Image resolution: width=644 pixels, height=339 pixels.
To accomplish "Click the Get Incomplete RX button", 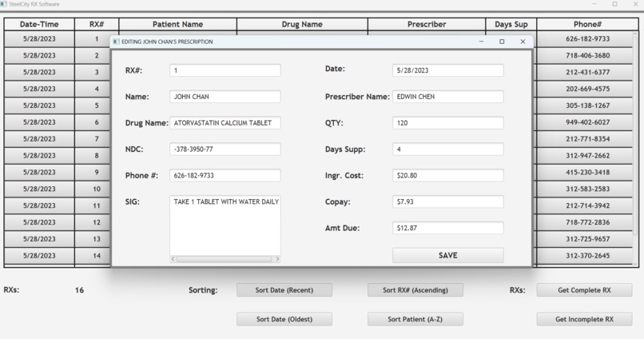I will click(584, 319).
